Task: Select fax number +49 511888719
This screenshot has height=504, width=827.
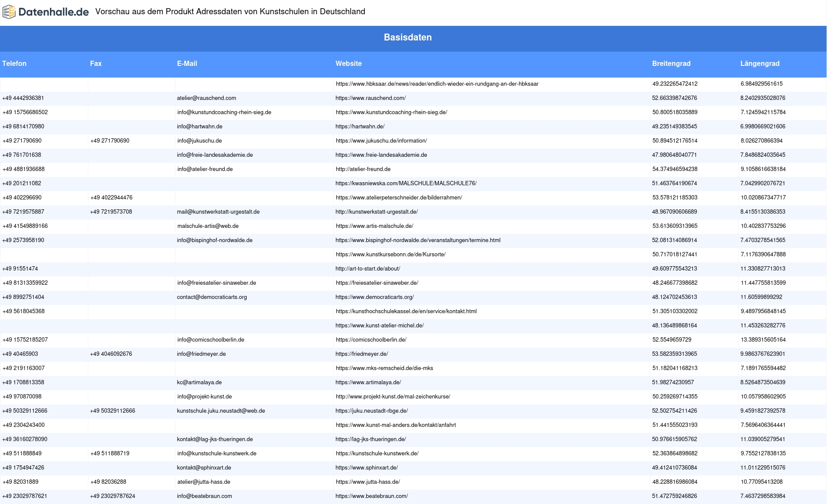Action: click(x=110, y=454)
